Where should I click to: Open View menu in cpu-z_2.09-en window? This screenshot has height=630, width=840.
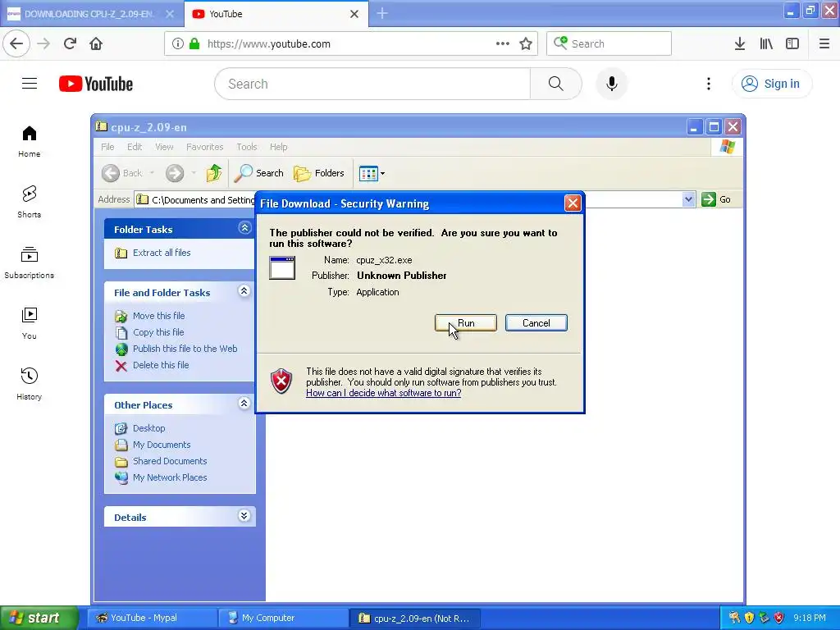tap(164, 147)
